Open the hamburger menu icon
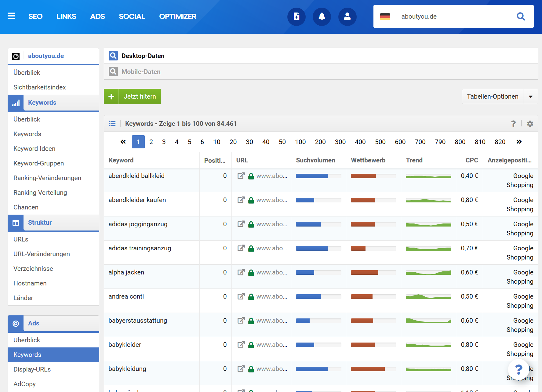The width and height of the screenshot is (542, 392). click(x=11, y=16)
